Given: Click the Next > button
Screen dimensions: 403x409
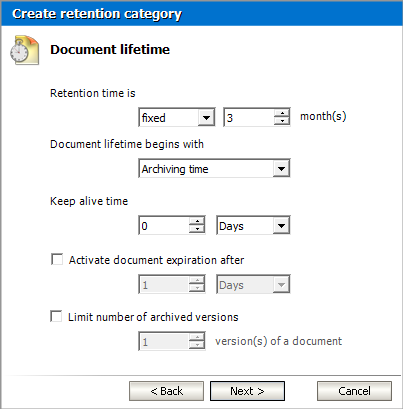Looking at the screenshot, I should tap(247, 391).
